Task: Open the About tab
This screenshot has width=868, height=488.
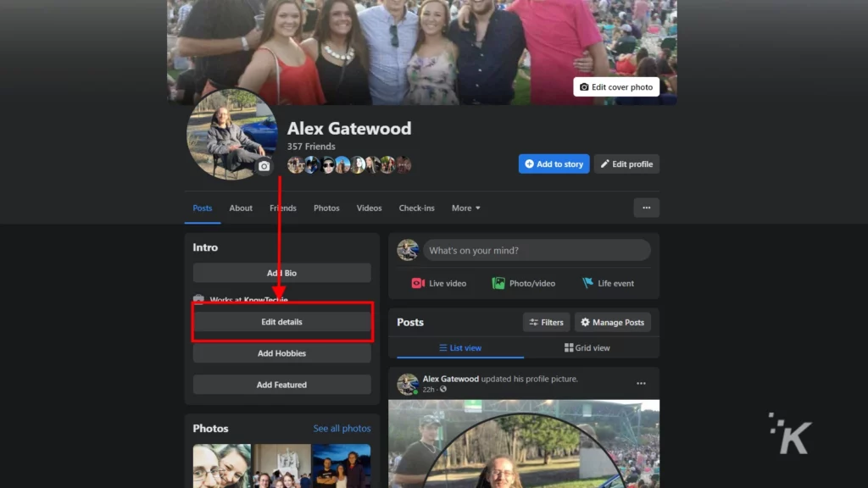Action: (241, 208)
